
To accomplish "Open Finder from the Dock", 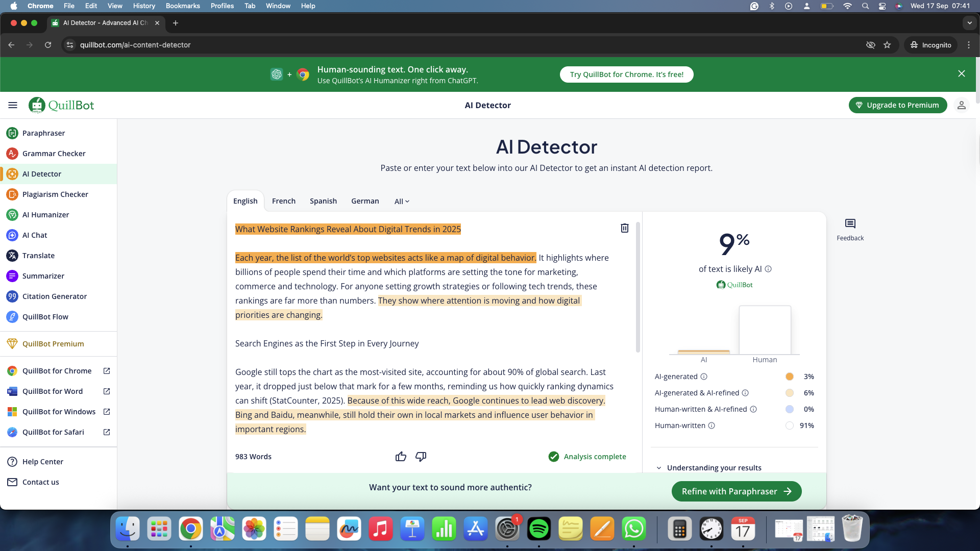I will tap(128, 529).
